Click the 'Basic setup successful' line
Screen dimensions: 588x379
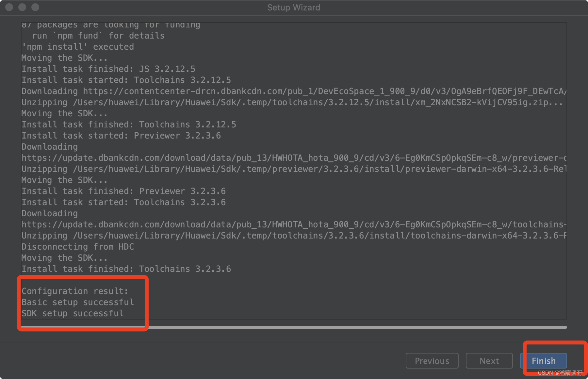[78, 302]
